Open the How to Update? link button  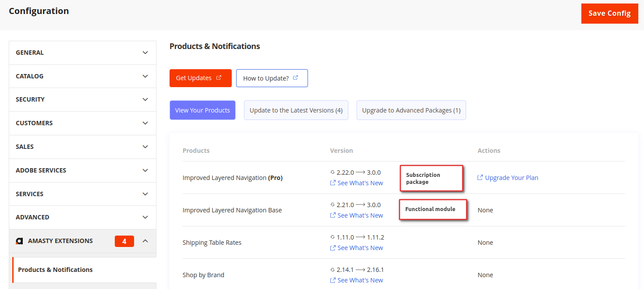pyautogui.click(x=272, y=78)
